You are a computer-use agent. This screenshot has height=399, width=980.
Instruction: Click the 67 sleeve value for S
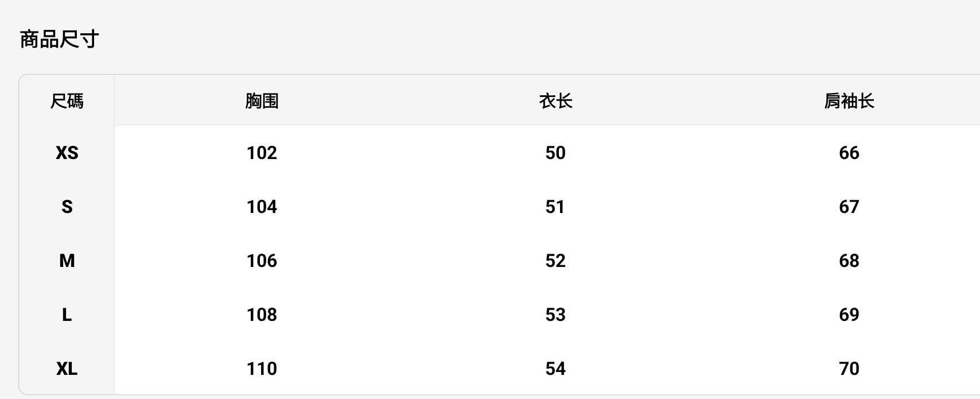click(849, 207)
